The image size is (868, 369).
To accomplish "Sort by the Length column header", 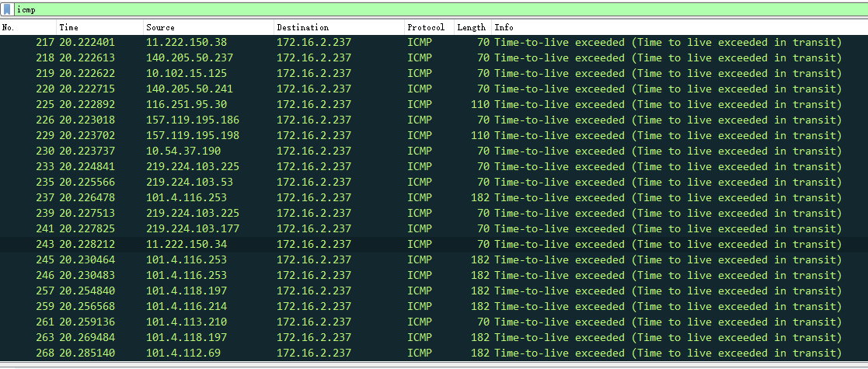I will pos(472,27).
